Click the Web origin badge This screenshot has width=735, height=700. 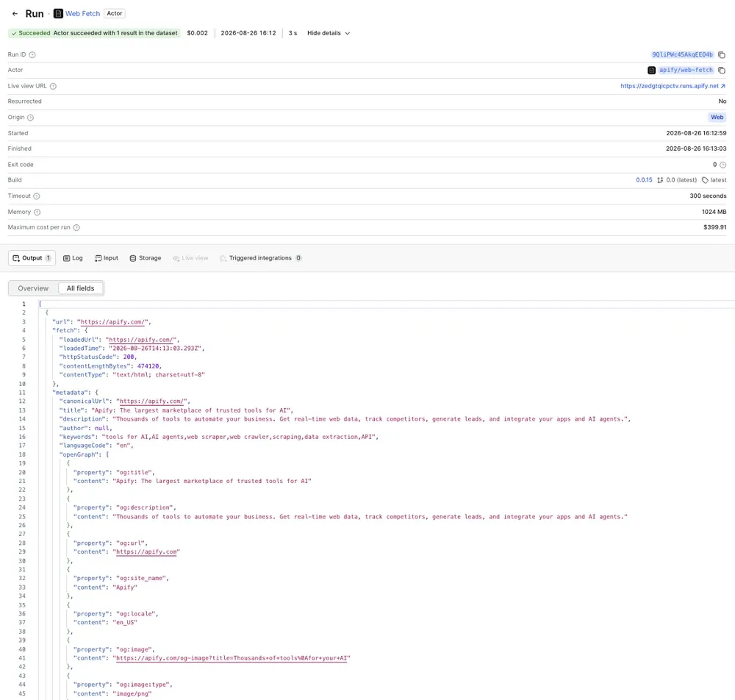[717, 117]
